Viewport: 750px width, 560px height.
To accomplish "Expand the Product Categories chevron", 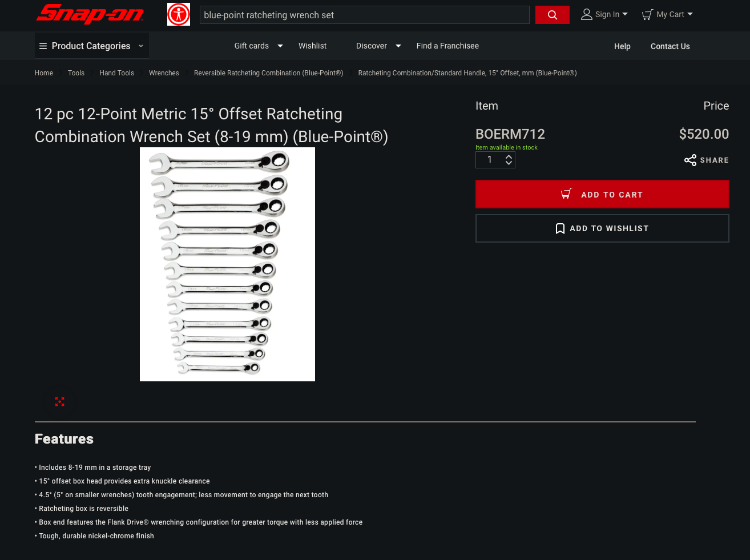I will [x=141, y=46].
